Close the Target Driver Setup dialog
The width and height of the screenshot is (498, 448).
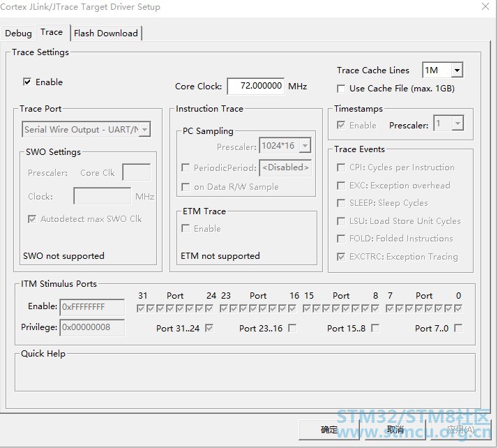coord(485,6)
